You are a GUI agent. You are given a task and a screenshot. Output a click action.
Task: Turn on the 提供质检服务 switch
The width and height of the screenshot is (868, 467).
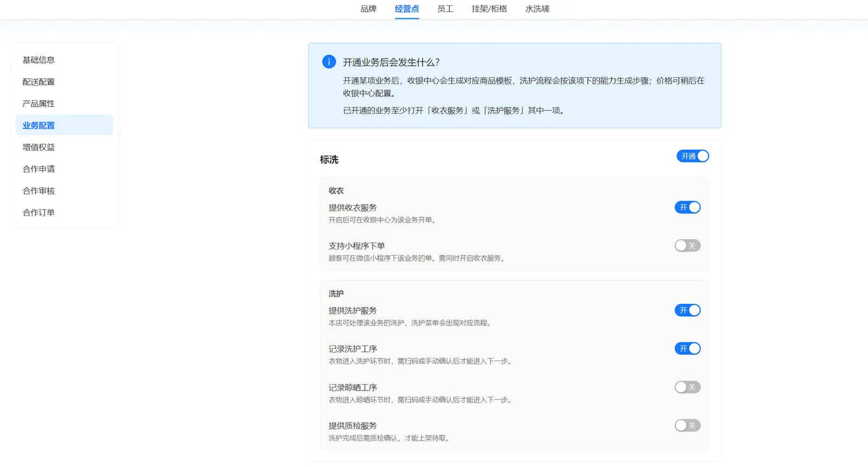(x=687, y=426)
